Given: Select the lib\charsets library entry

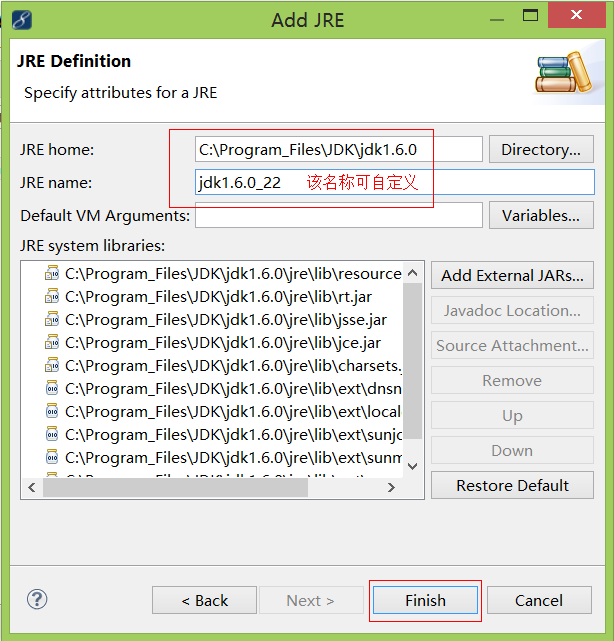Looking at the screenshot, I should pyautogui.click(x=233, y=365).
